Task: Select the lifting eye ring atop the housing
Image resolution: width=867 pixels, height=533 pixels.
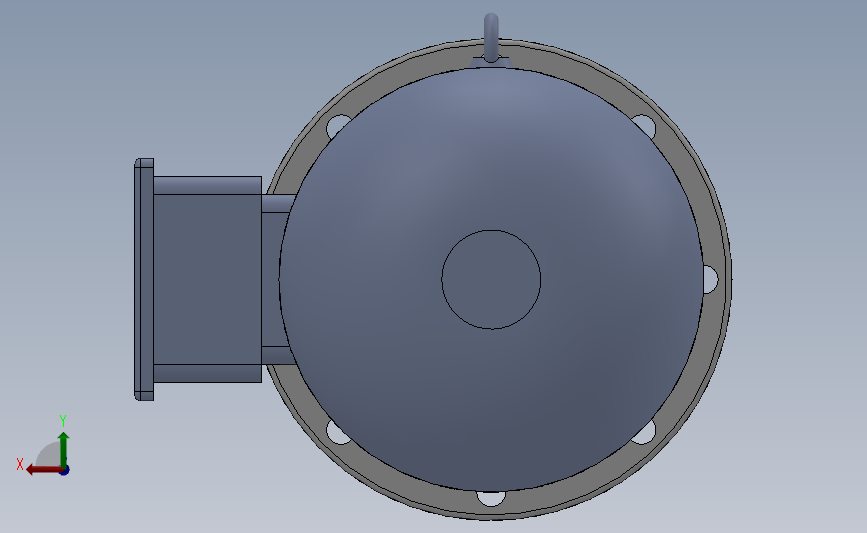Action: click(x=491, y=37)
